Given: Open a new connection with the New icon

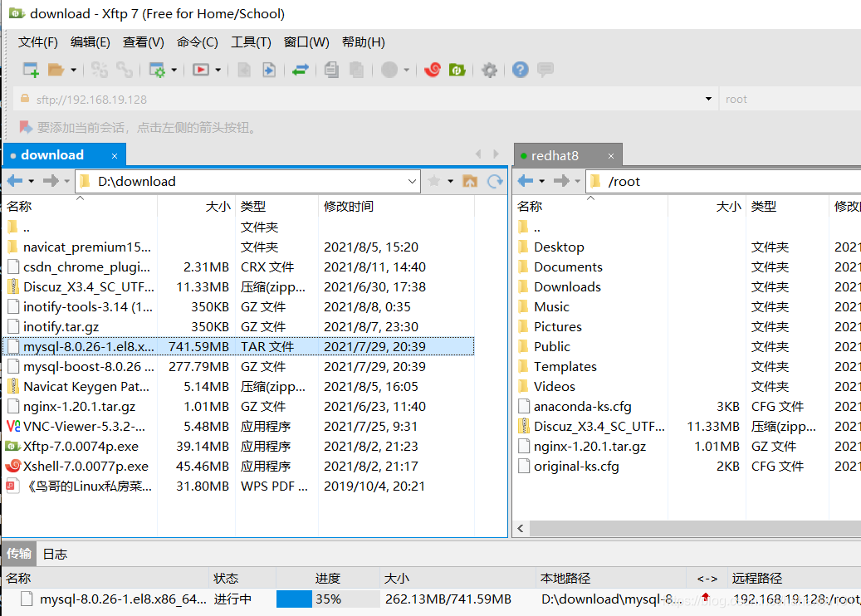Looking at the screenshot, I should pos(31,70).
